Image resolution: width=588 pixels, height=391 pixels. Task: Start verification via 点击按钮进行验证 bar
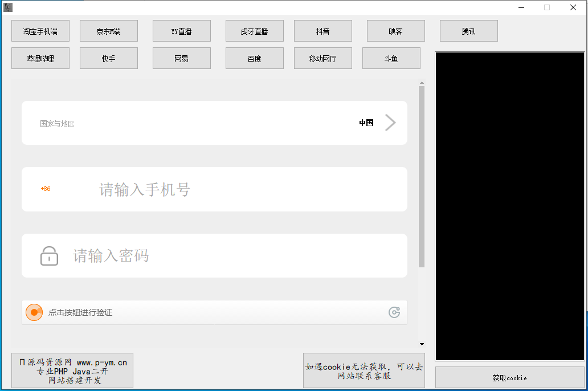[214, 312]
